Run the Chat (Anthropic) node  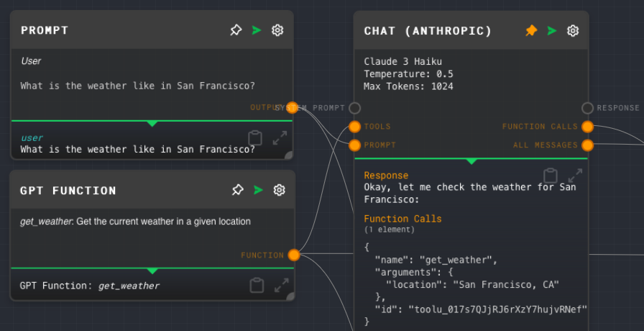552,30
